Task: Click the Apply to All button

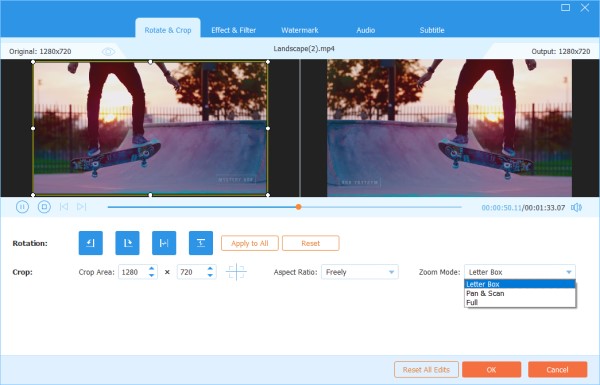Action: [249, 243]
